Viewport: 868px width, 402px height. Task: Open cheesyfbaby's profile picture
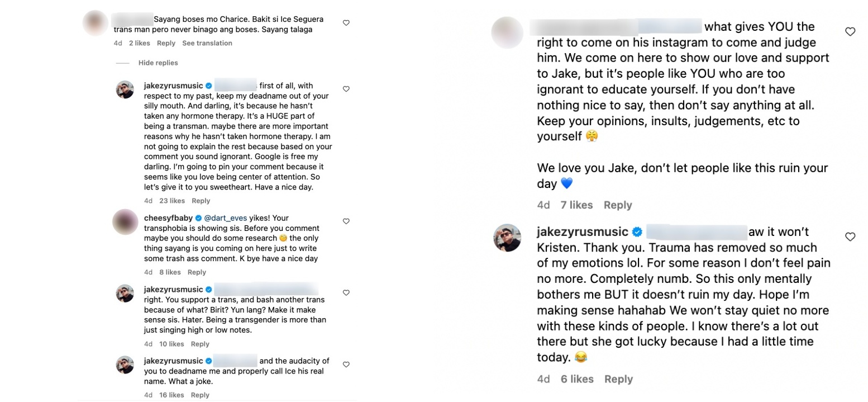[x=125, y=222]
